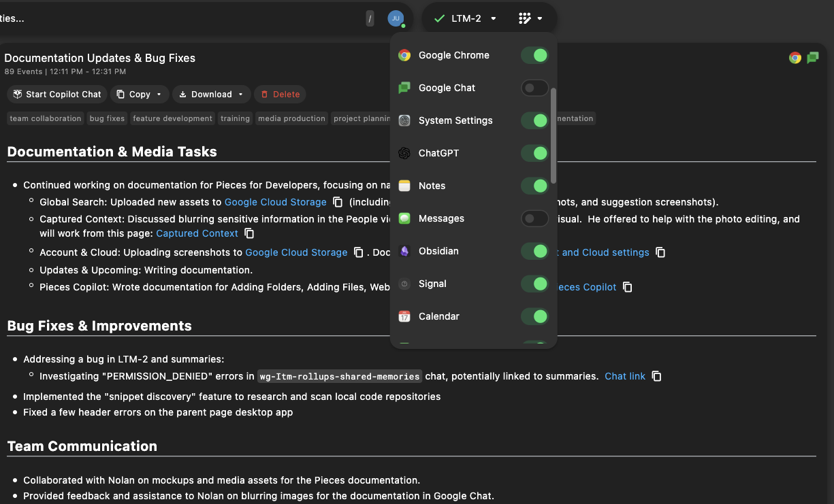Click the JU user avatar icon
834x504 pixels.
tap(396, 18)
